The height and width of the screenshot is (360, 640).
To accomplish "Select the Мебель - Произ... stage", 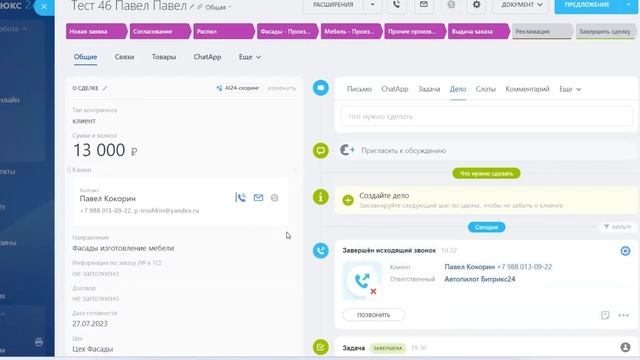I will point(351,31).
